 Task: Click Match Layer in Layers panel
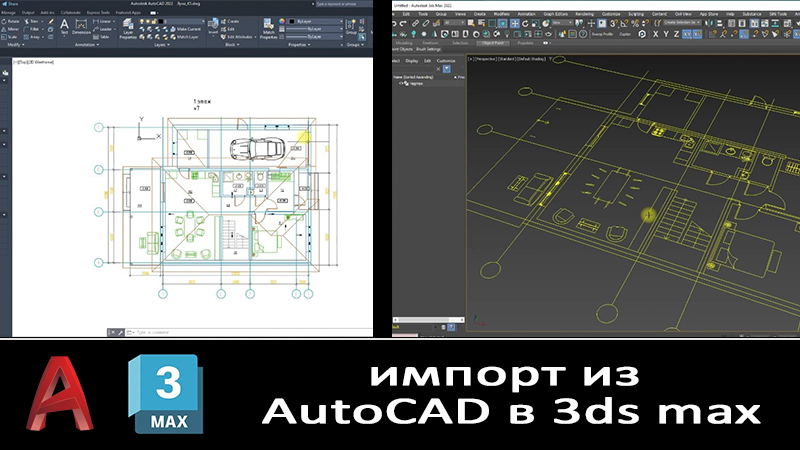185,37
